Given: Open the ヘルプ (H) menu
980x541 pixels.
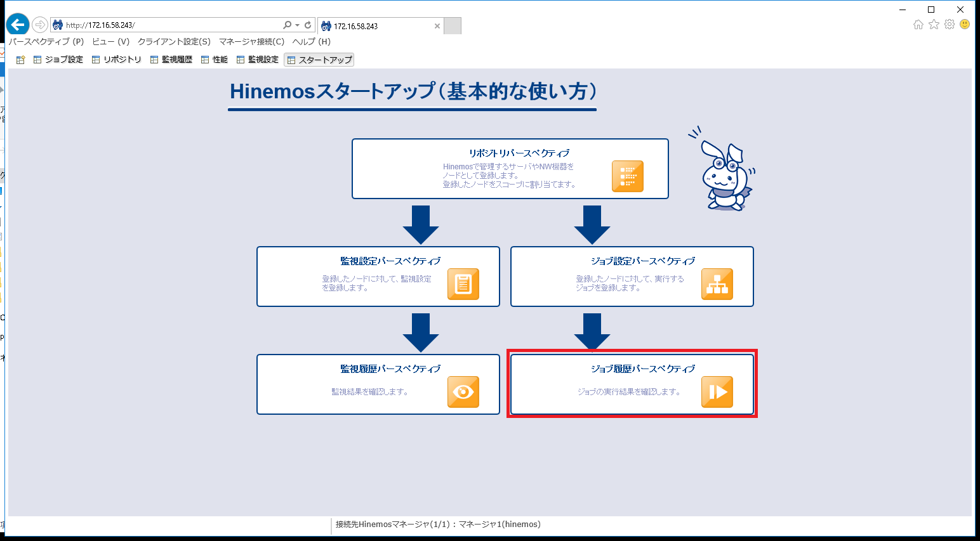Looking at the screenshot, I should pos(311,42).
